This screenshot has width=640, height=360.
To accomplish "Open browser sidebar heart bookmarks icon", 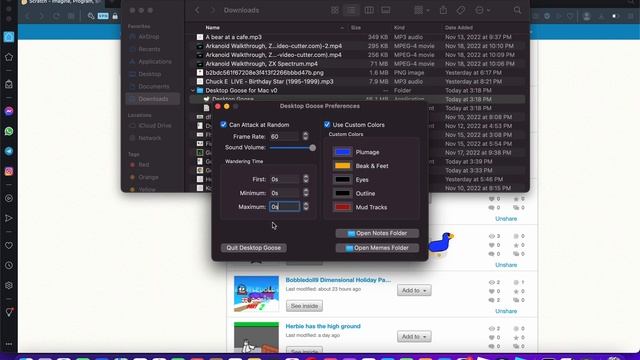I will [9, 245].
